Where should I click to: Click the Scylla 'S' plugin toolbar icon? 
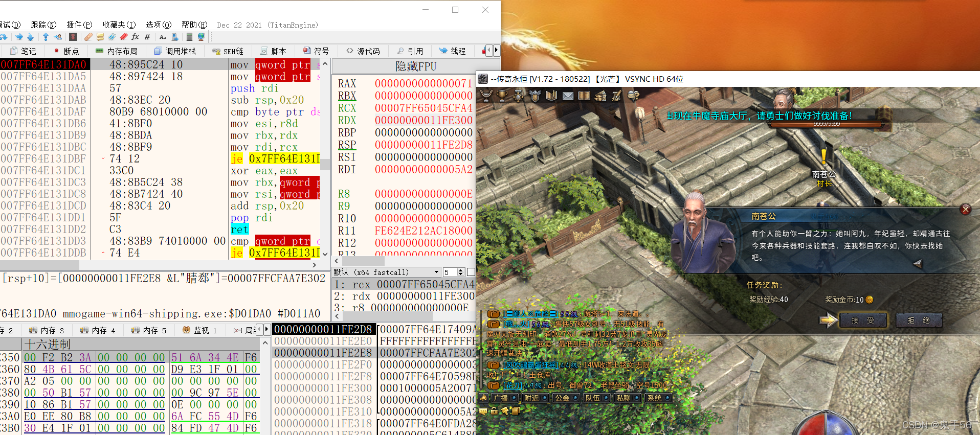pos(73,37)
